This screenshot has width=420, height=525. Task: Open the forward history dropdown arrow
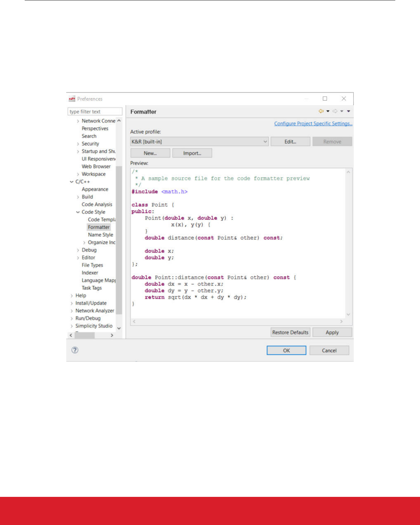342,111
